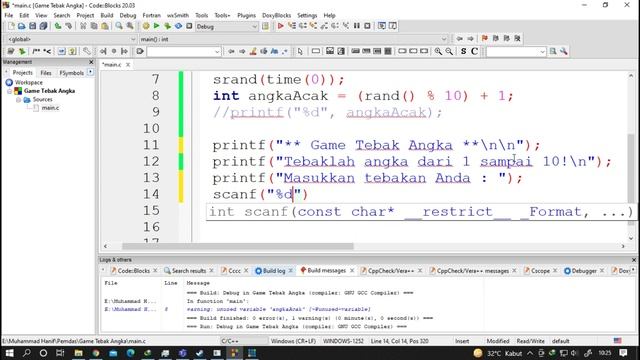The image size is (640, 360).
Task: Click the search text input field
Action: [x=180, y=52]
